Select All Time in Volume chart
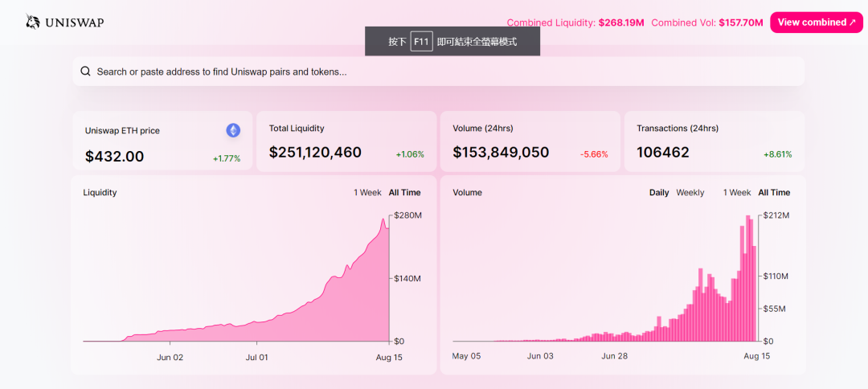The height and width of the screenshot is (389, 868). [774, 193]
